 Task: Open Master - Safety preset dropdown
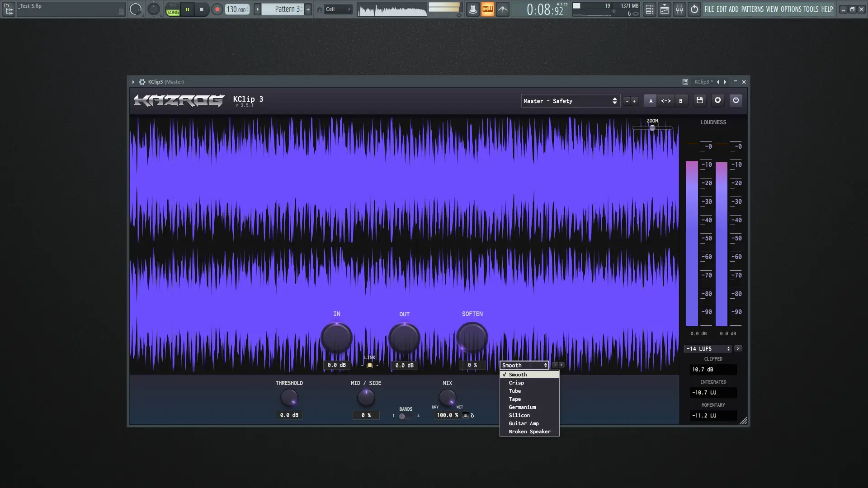point(570,101)
